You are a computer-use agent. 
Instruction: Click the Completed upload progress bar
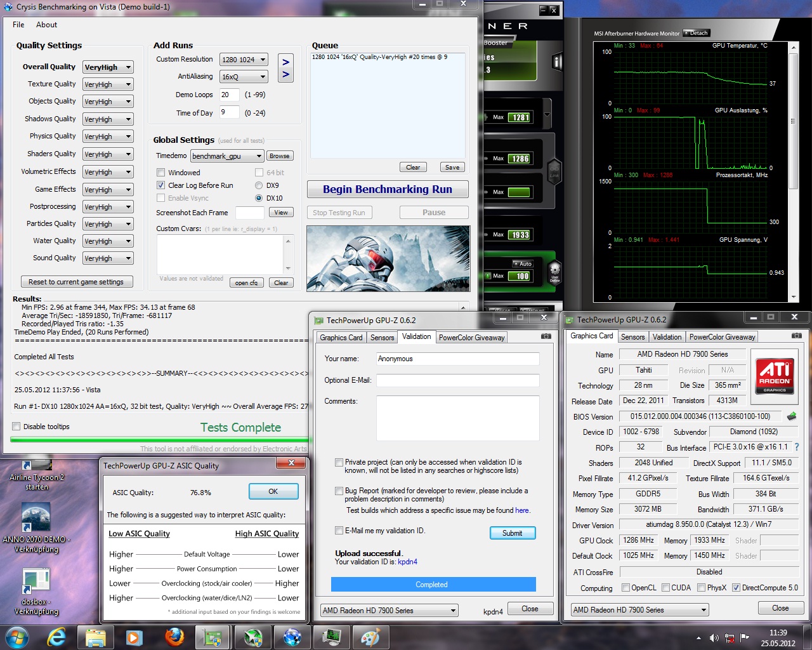click(433, 585)
